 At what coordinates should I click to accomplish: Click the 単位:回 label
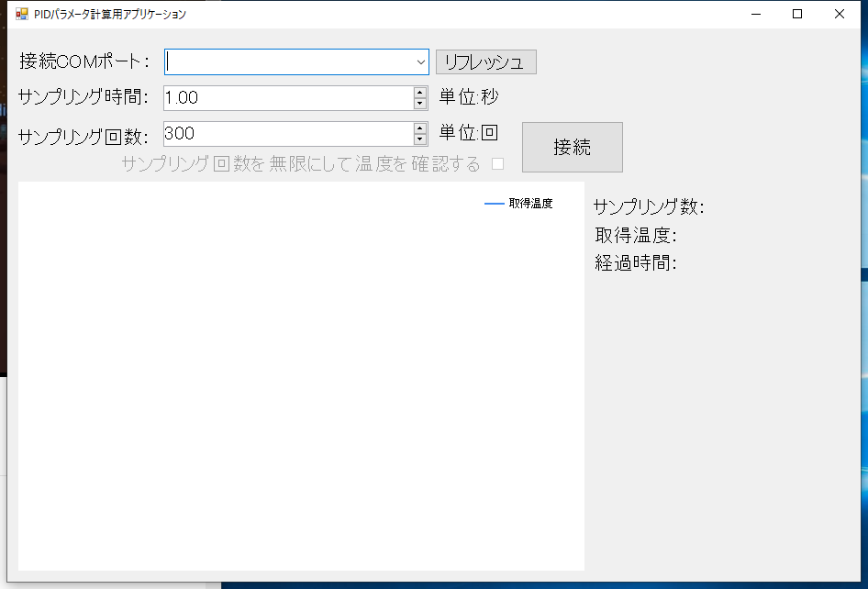pyautogui.click(x=469, y=133)
